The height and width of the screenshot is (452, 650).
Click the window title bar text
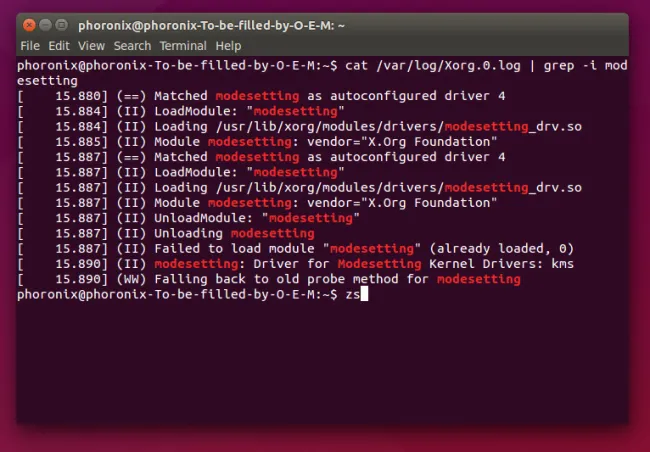211,26
